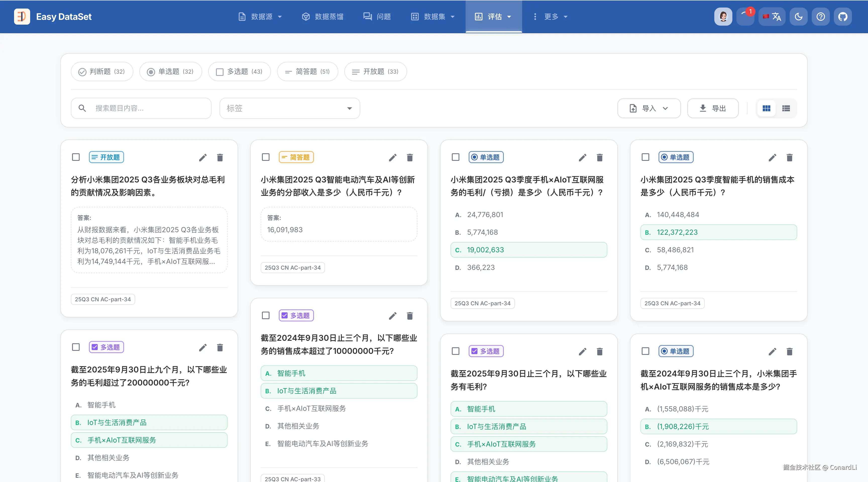
Task: Open the 导入 import dropdown
Action: click(649, 108)
